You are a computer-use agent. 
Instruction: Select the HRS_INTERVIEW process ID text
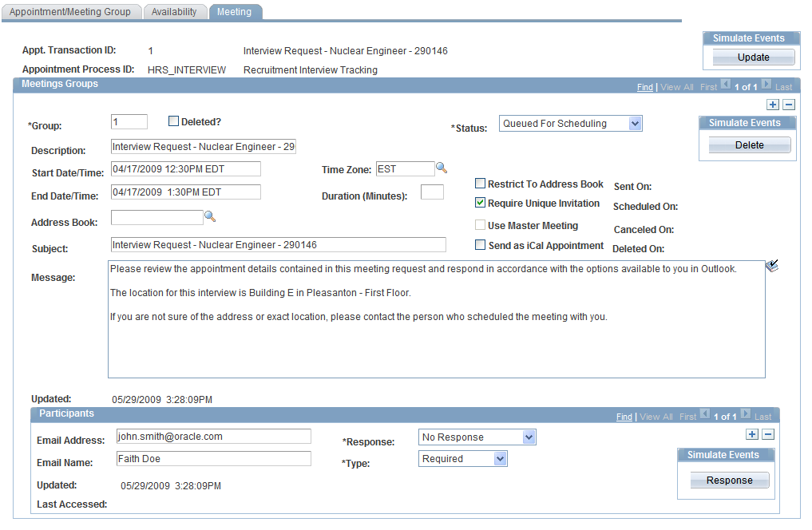pyautogui.click(x=187, y=70)
